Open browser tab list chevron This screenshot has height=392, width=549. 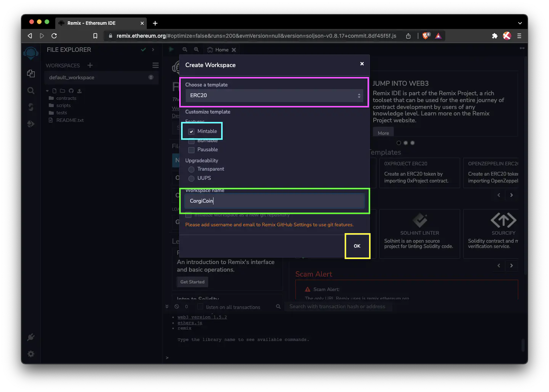click(520, 23)
